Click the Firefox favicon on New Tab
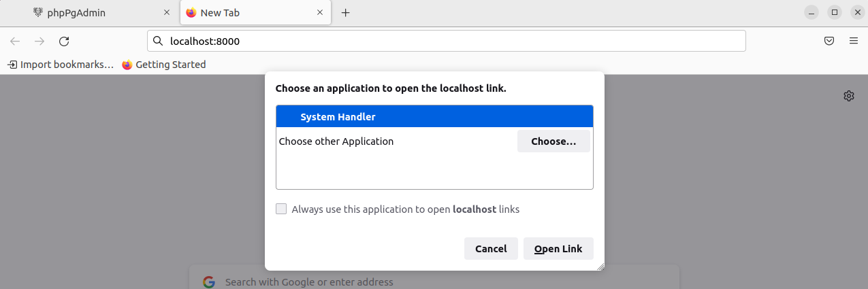Screen dimensions: 868x289 click(x=191, y=13)
